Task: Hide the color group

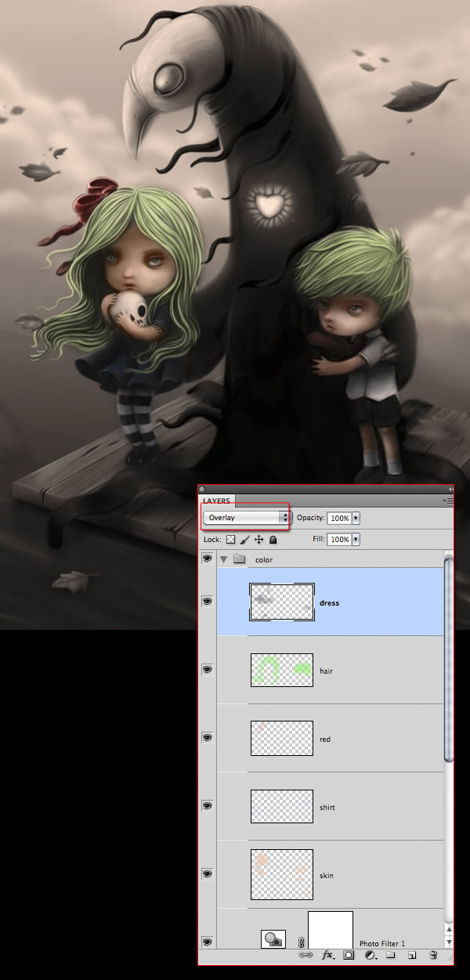Action: [208, 559]
